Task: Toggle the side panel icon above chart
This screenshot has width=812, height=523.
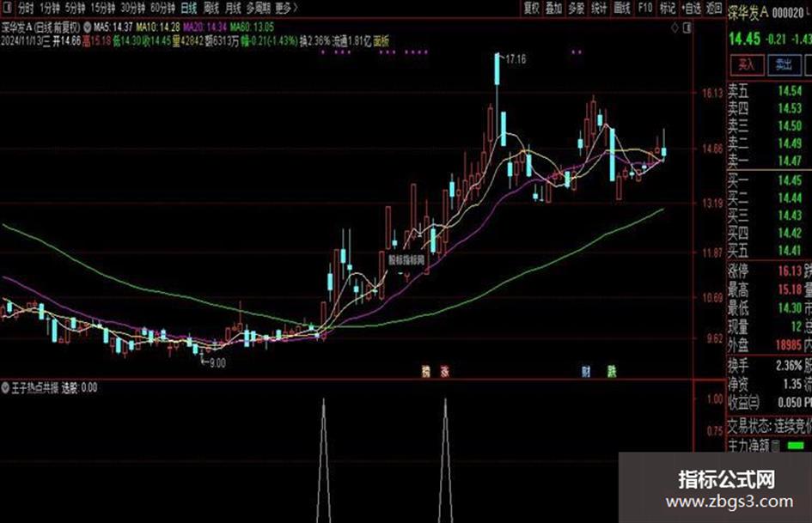Action: pos(687,28)
